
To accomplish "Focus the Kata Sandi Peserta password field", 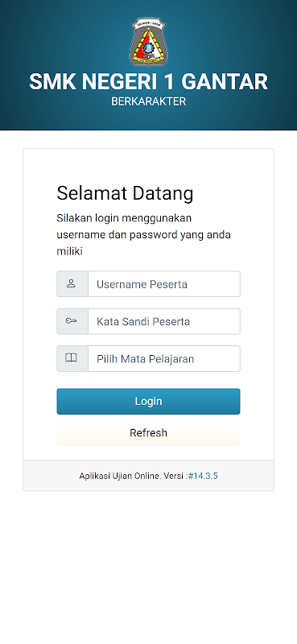I will tap(164, 321).
